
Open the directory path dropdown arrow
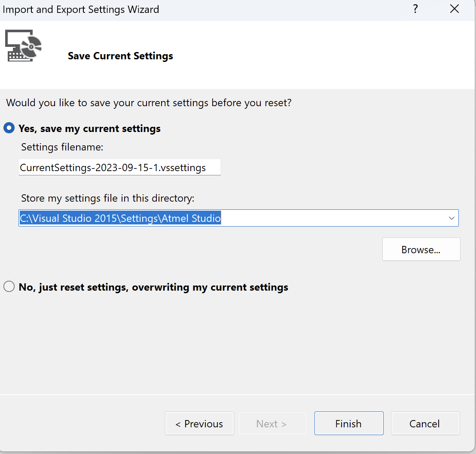[452, 218]
